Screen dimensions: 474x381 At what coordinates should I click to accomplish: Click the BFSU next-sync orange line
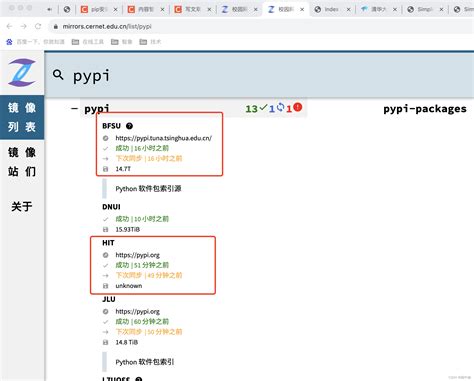coord(149,158)
